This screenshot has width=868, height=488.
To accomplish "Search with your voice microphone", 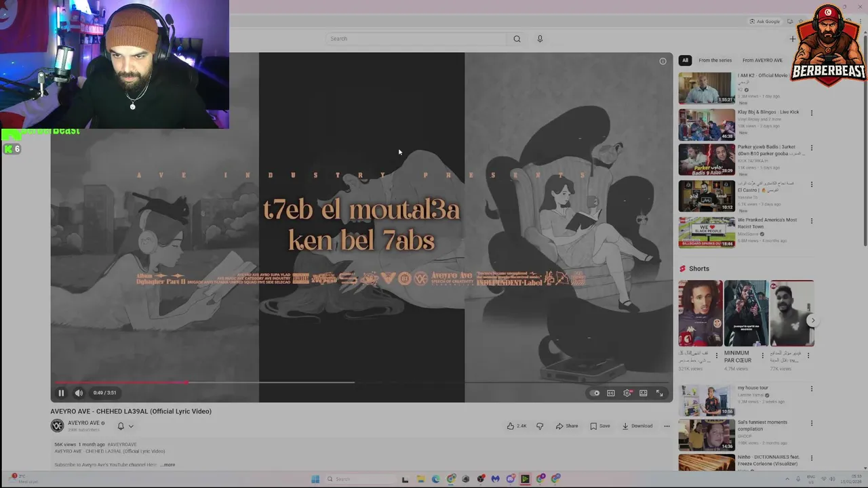I will [540, 39].
